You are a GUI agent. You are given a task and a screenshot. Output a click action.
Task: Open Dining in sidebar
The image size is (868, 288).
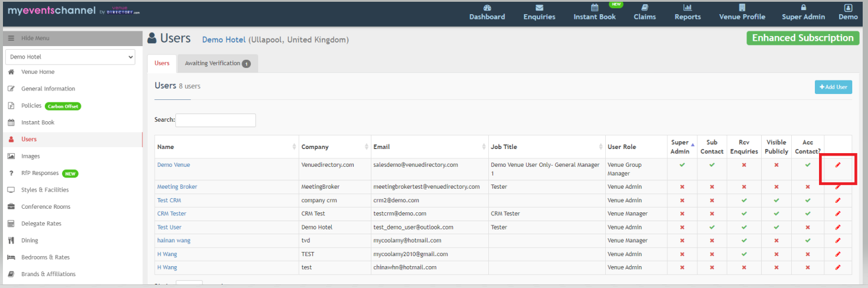[x=30, y=240]
